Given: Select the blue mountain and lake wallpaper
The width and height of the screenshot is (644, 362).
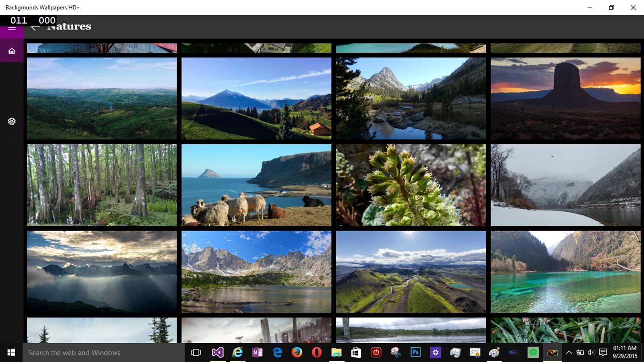Looking at the screenshot, I should 256,98.
